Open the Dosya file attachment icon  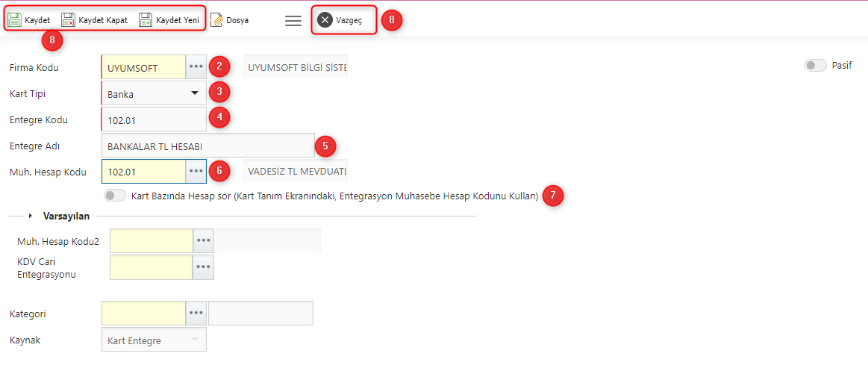point(216,20)
